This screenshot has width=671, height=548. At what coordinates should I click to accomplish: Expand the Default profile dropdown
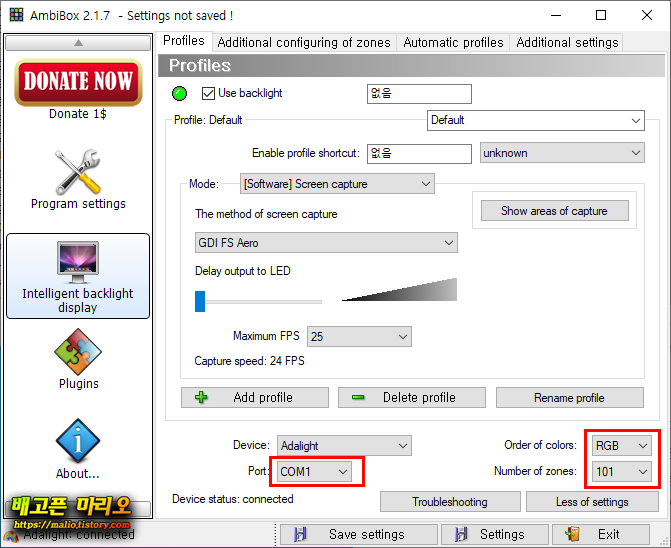(536, 120)
